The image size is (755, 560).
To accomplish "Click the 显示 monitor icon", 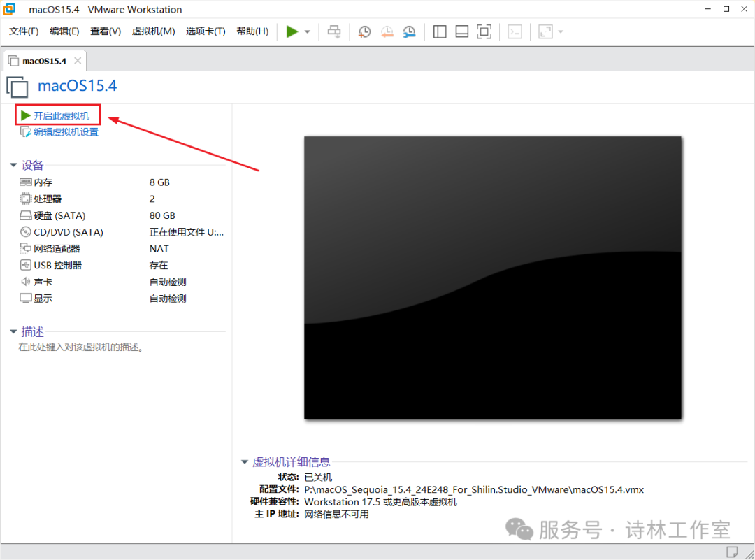I will coord(26,298).
